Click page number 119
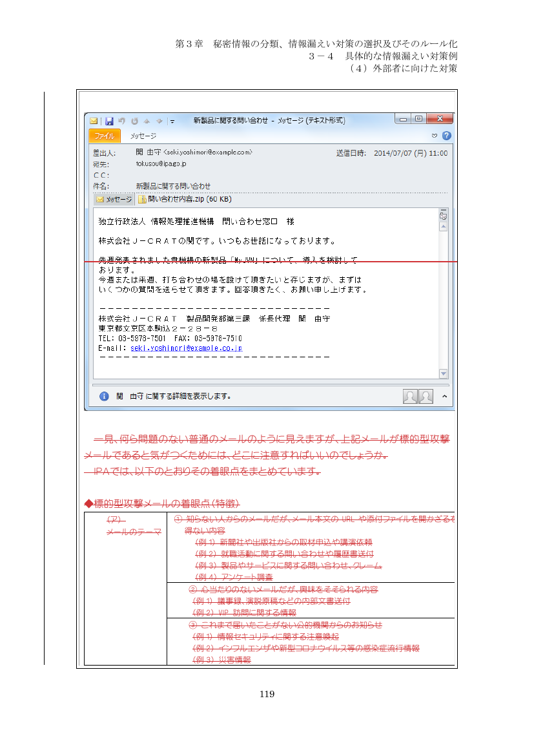This screenshot has width=534, height=756. [267, 694]
